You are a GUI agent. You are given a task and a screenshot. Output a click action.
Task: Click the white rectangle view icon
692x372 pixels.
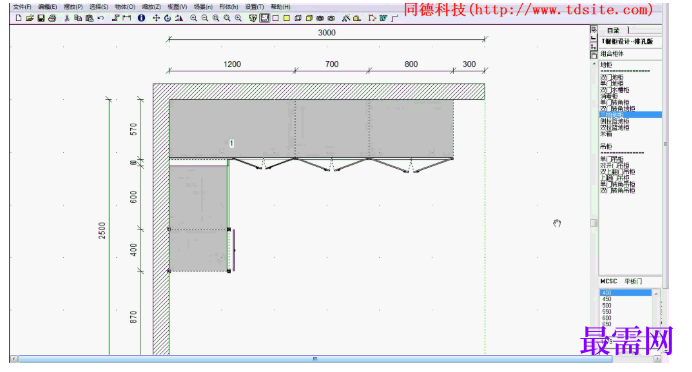point(276,18)
